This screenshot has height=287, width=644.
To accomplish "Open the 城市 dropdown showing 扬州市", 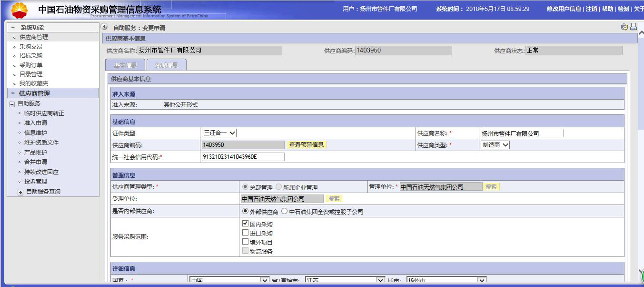I will click(446, 280).
